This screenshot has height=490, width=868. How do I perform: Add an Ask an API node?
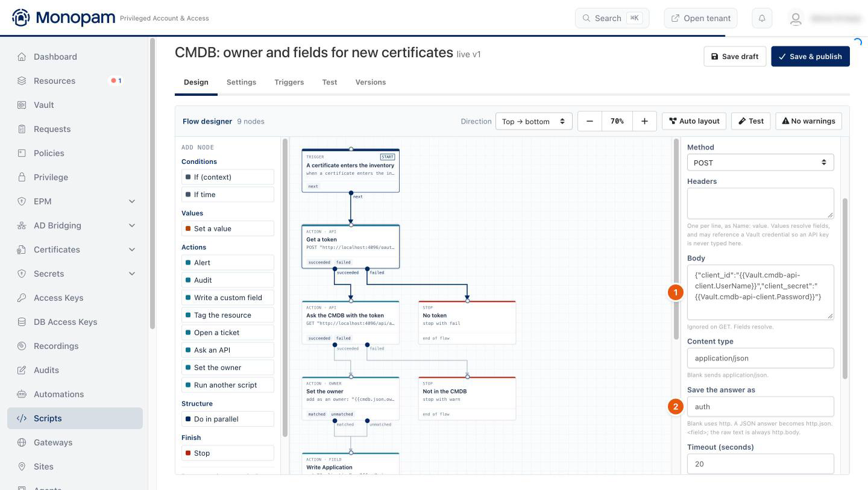[x=228, y=350]
